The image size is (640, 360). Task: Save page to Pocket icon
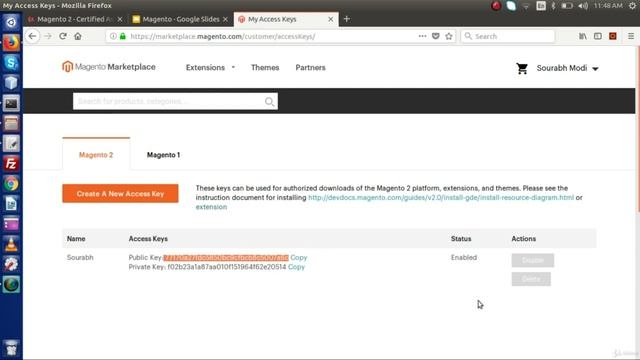click(x=436, y=36)
